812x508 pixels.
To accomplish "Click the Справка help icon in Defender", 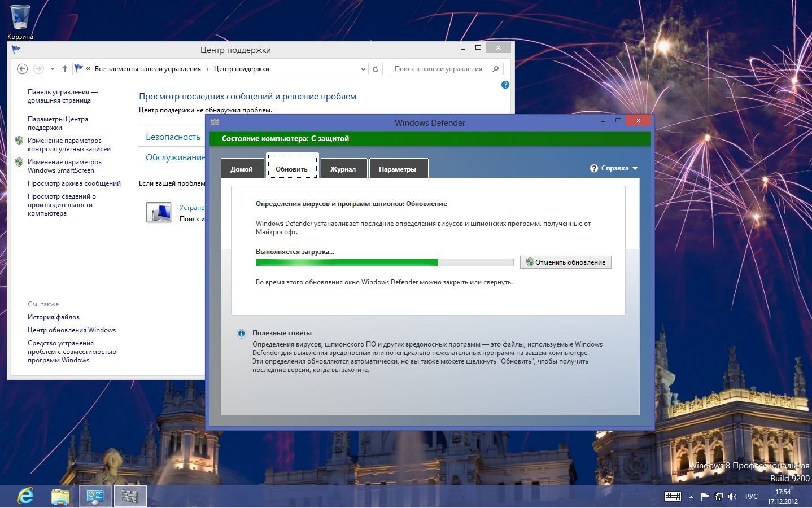I will (x=594, y=168).
